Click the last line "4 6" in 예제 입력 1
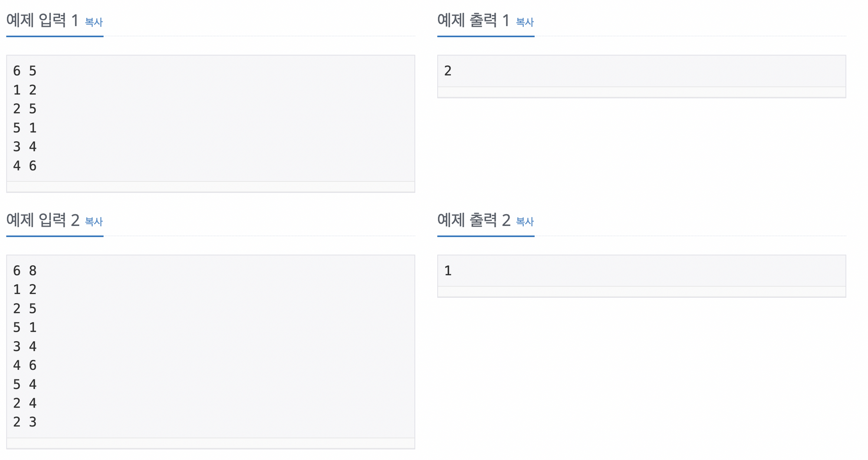This screenshot has height=460, width=868. [x=25, y=166]
